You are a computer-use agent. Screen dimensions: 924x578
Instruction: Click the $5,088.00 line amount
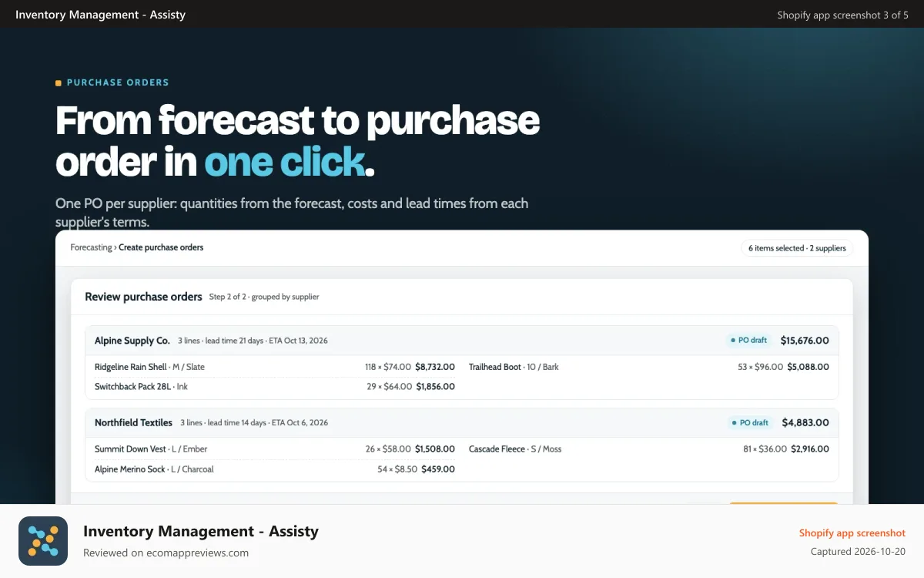pyautogui.click(x=808, y=367)
